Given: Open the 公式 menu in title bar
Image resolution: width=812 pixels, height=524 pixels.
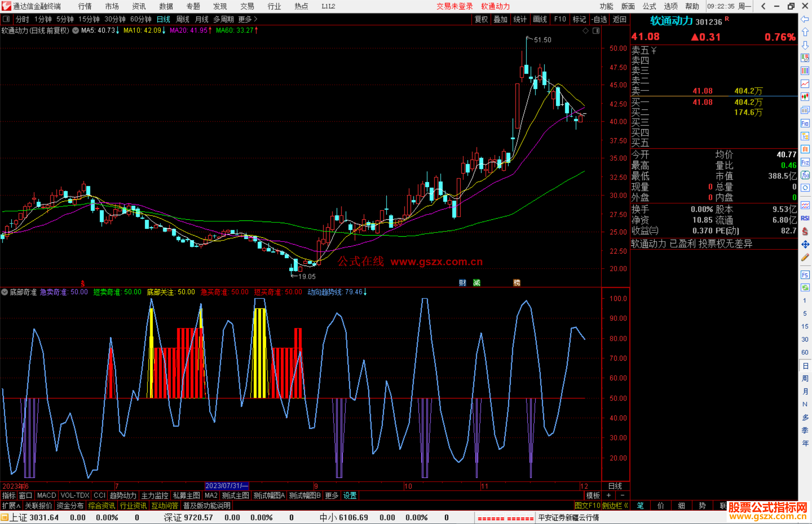Looking at the screenshot, I should tap(649, 6).
